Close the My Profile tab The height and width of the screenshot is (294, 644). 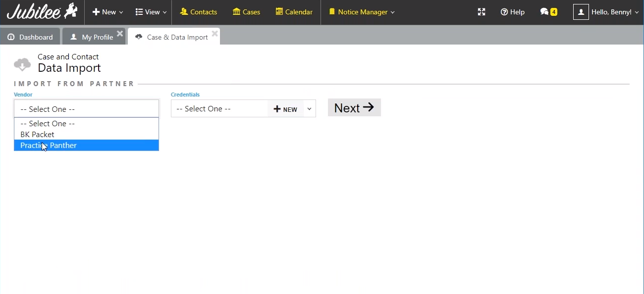(x=120, y=34)
